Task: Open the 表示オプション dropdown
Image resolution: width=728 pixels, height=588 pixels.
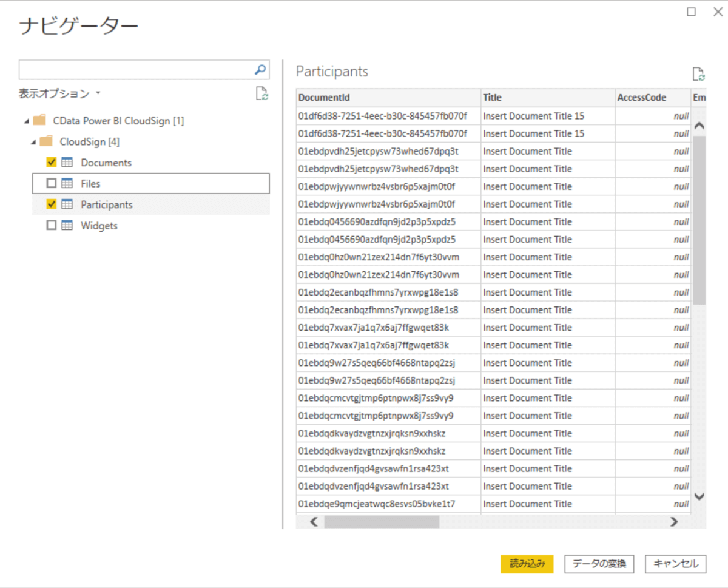Action: (59, 94)
